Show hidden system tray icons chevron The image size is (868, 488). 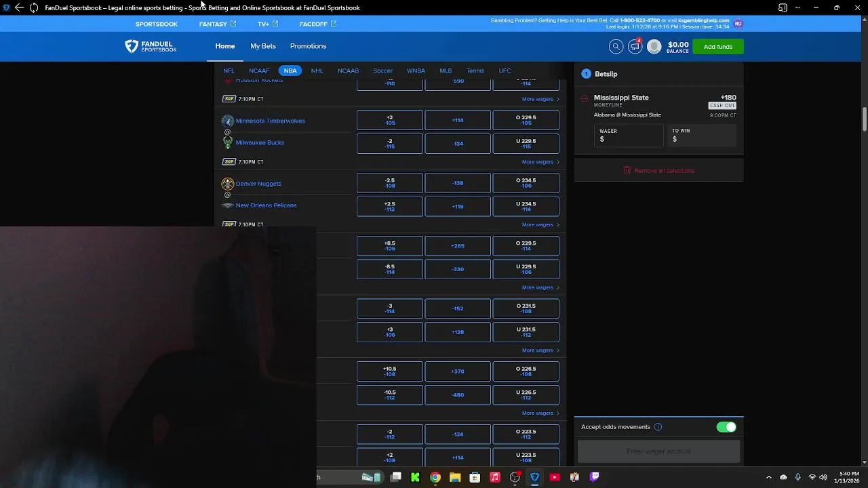pos(768,477)
